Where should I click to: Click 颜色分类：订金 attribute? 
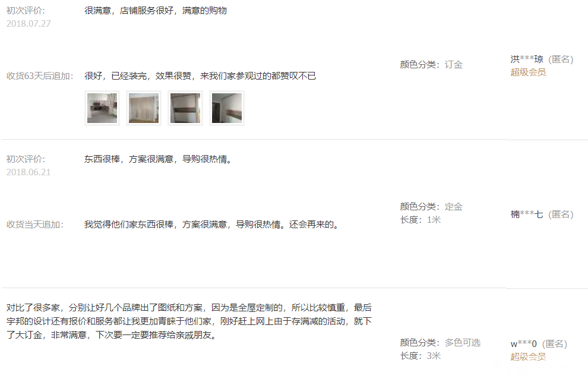[x=431, y=65]
